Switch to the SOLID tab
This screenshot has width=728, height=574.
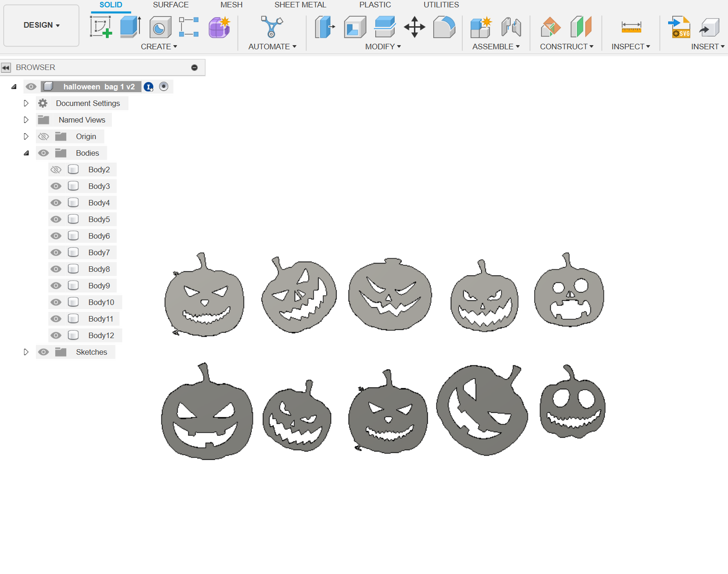coord(111,5)
